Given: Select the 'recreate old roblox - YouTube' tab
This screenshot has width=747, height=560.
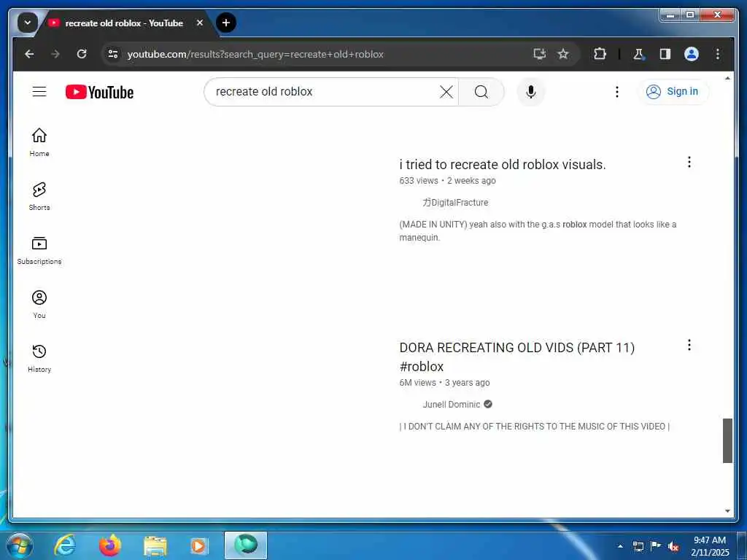Looking at the screenshot, I should pyautogui.click(x=124, y=23).
